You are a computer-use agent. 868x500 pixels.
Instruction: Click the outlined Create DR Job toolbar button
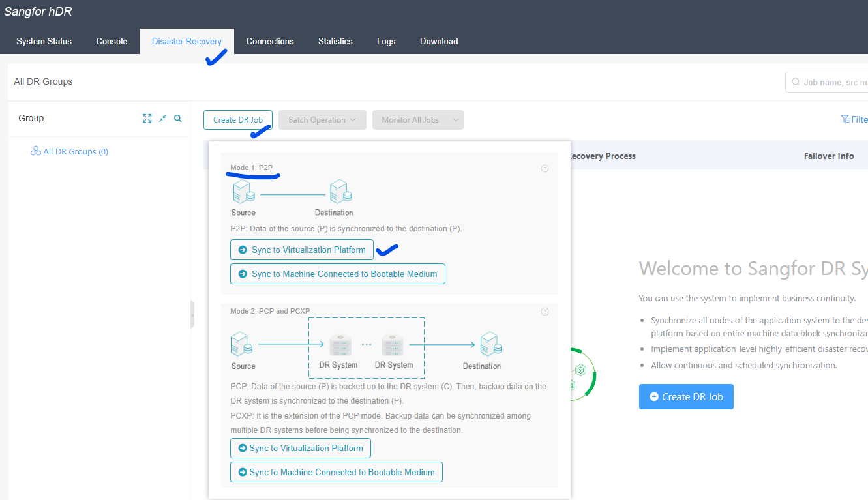click(238, 120)
